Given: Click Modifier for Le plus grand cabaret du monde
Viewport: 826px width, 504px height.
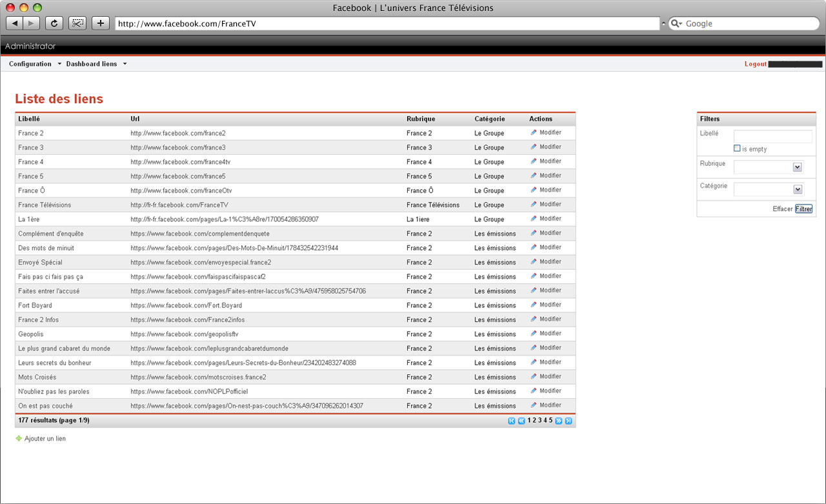Looking at the screenshot, I should pos(550,348).
